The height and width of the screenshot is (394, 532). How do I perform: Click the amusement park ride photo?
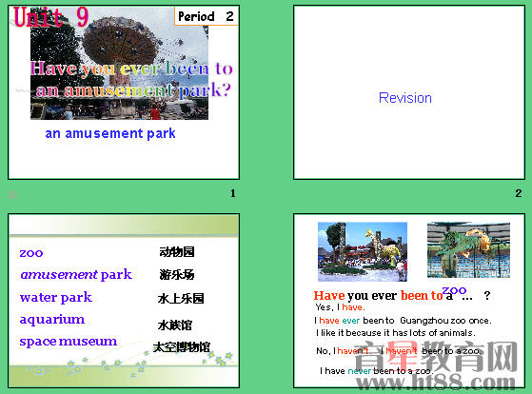coord(119,68)
